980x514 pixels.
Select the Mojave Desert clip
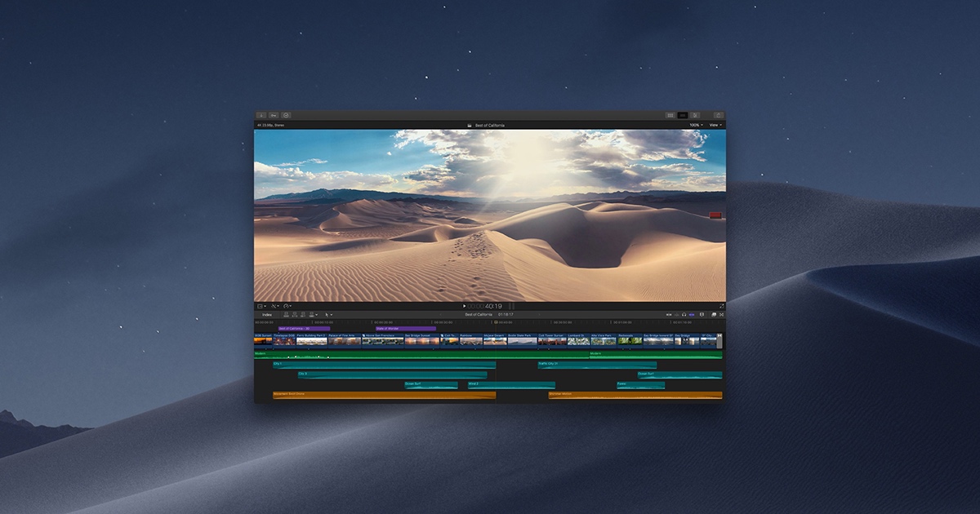pyautogui.click(x=495, y=339)
